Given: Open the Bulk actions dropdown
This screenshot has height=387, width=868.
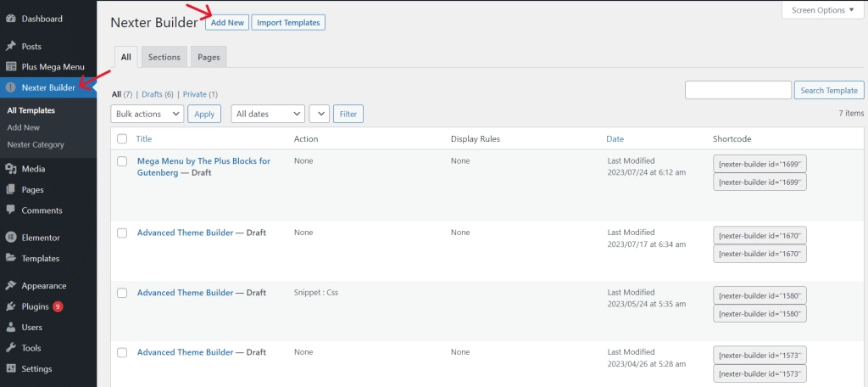Looking at the screenshot, I should 147,114.
